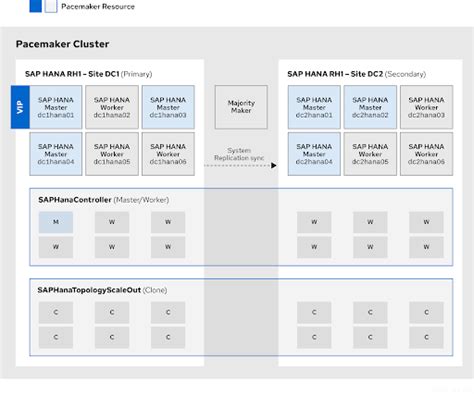
Task: Select the SAP HANA Master dc1hana01 node
Action: 56,107
